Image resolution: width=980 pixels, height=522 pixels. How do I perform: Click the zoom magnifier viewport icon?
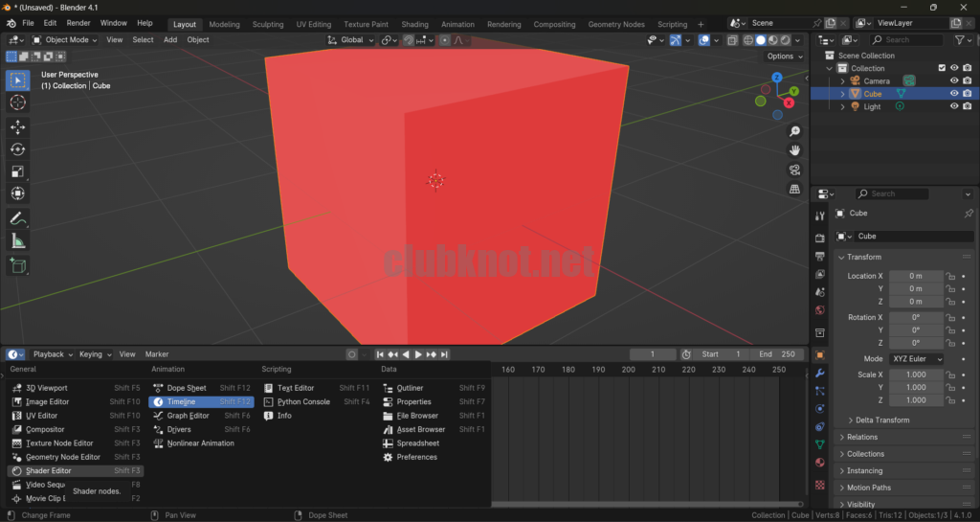click(x=794, y=131)
